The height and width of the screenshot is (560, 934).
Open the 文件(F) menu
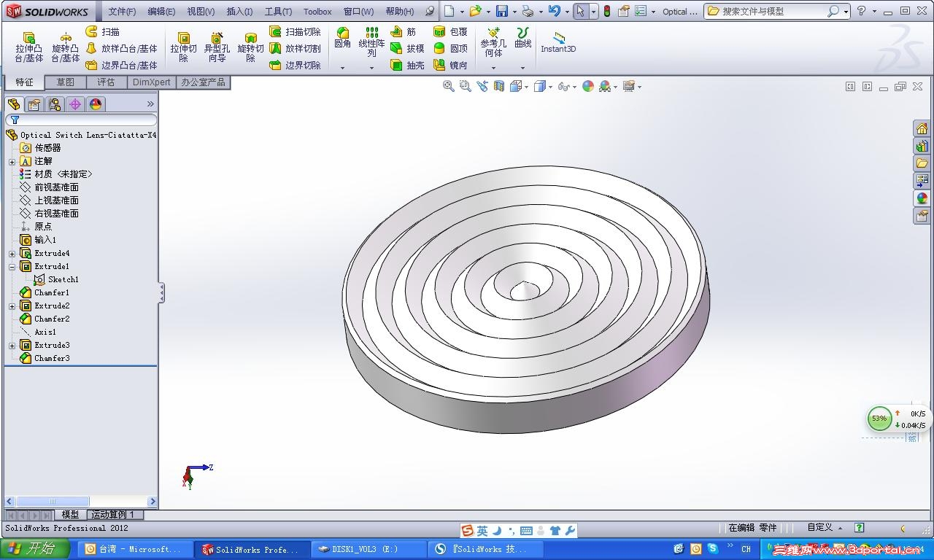pyautogui.click(x=122, y=12)
